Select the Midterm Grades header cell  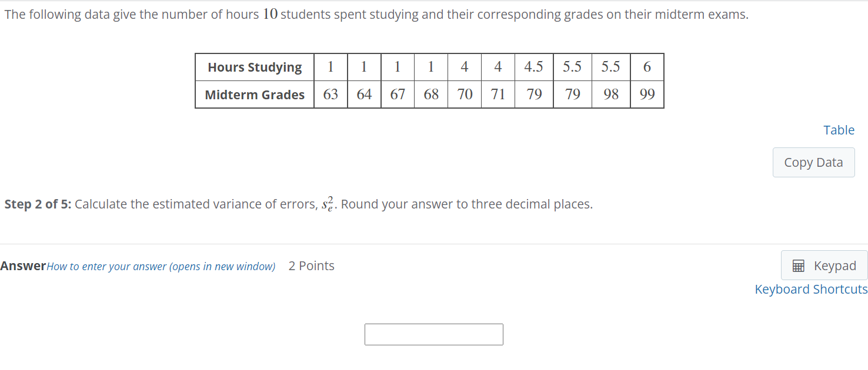point(254,95)
